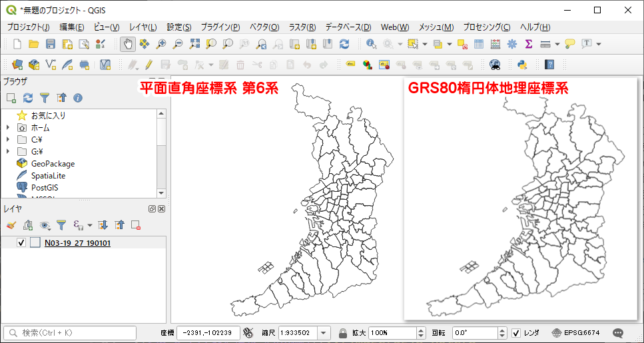644x343 pixels.
Task: Open the scale (縮尺) dropdown
Action: (324, 333)
